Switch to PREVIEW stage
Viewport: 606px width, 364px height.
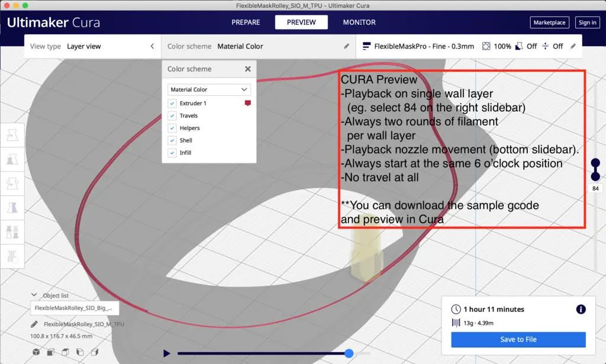(301, 22)
